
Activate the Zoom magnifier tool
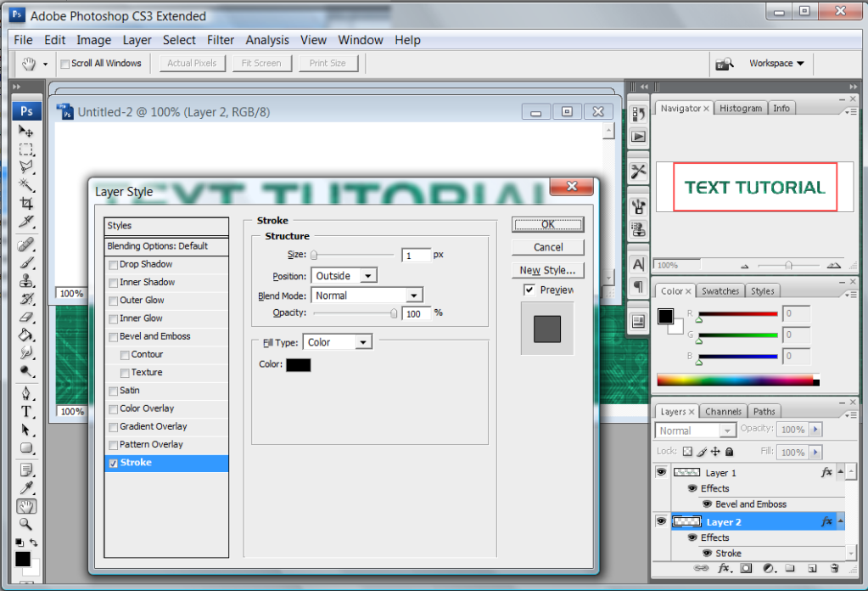coord(26,524)
